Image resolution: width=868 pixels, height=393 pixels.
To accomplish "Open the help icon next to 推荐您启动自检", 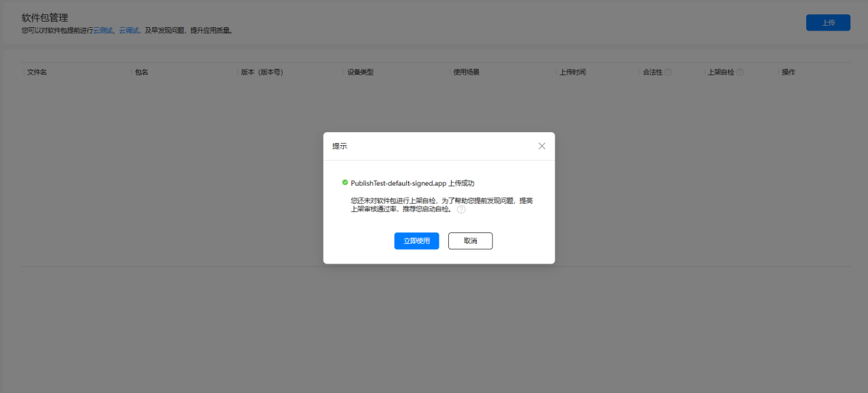I will click(461, 209).
